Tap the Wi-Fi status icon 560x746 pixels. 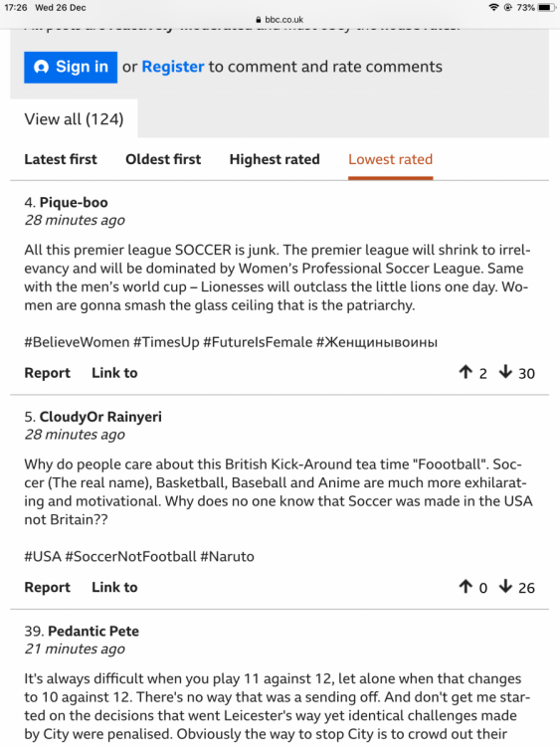tap(494, 7)
